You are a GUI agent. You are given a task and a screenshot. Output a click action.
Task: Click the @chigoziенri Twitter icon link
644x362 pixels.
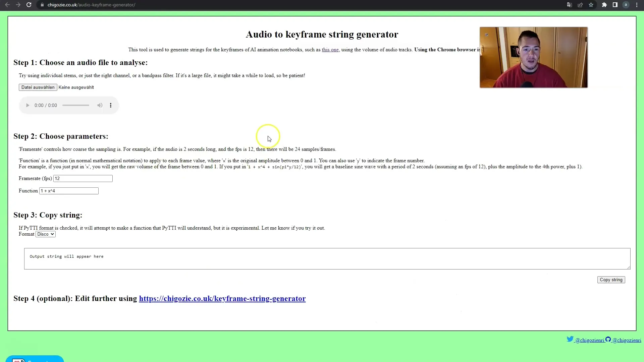[x=570, y=340]
